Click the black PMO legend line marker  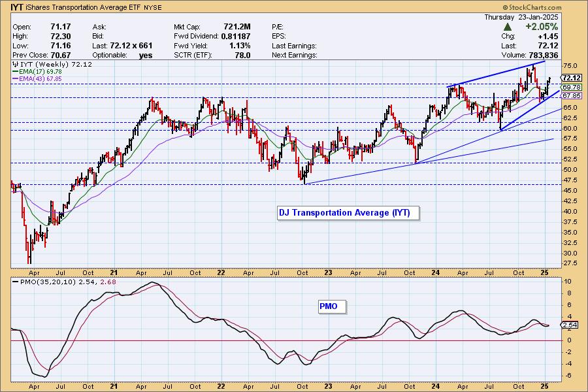15,282
